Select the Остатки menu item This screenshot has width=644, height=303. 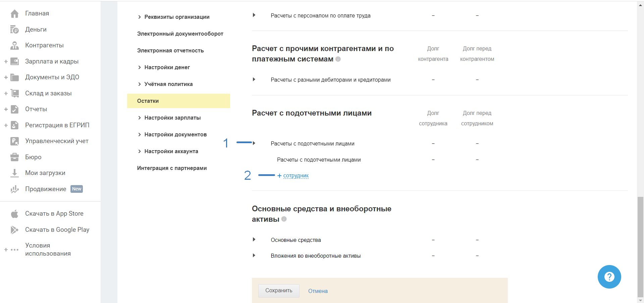pyautogui.click(x=148, y=101)
